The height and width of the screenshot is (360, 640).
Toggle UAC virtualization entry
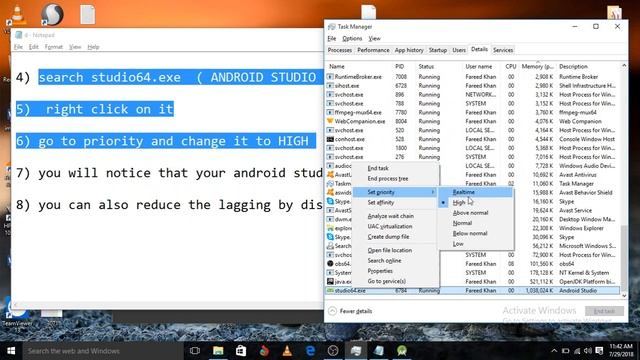pos(390,226)
